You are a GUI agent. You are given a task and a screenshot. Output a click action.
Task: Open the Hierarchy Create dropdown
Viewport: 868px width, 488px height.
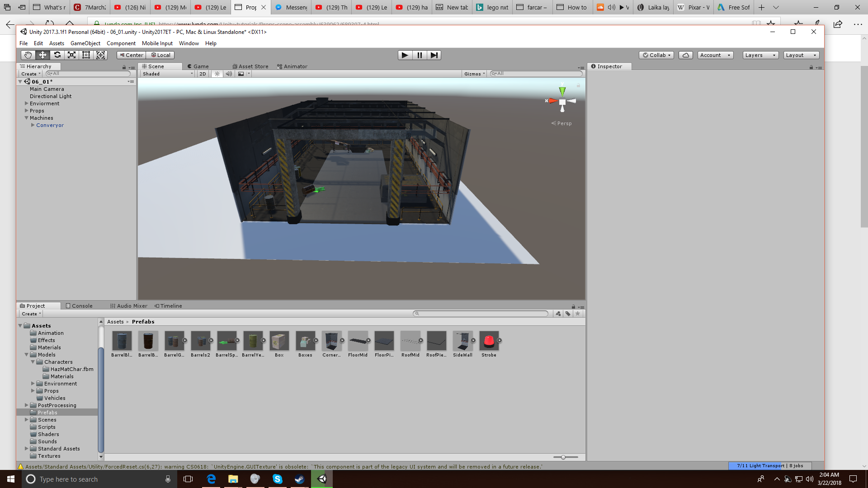click(x=31, y=74)
